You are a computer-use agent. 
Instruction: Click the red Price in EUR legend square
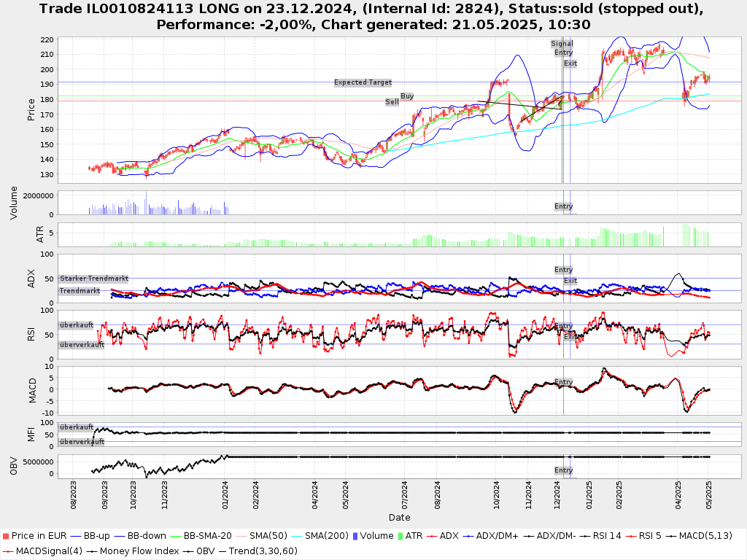tap(7, 536)
